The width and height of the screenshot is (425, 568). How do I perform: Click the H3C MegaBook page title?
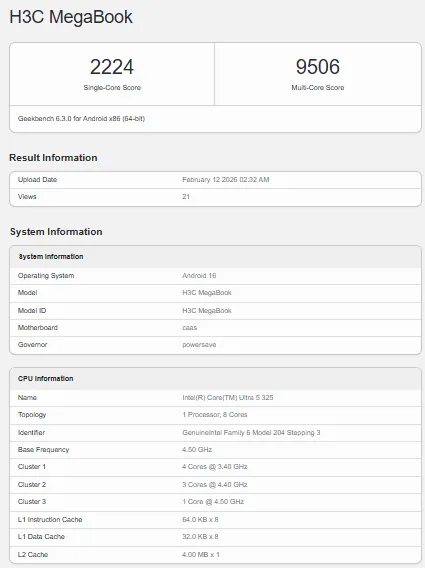point(71,17)
